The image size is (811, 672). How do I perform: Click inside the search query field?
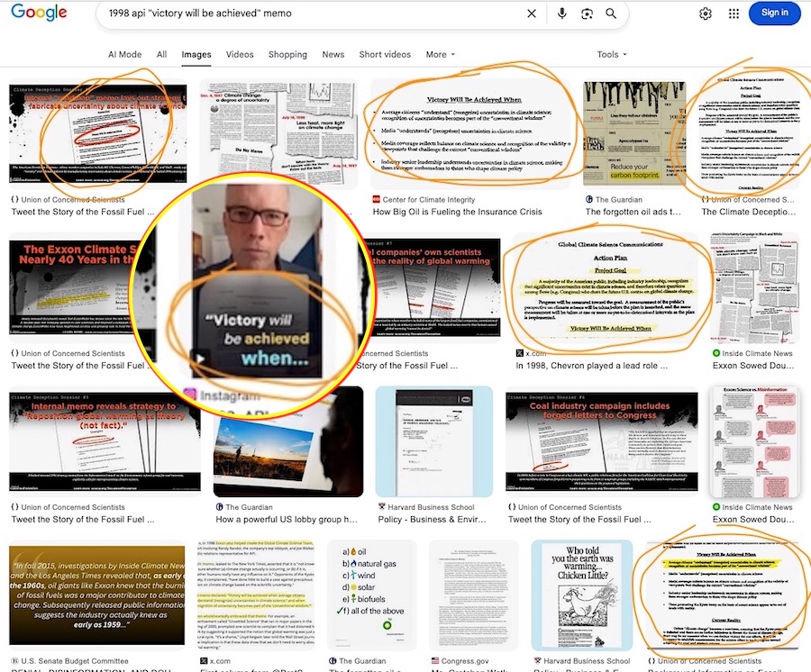point(306,14)
